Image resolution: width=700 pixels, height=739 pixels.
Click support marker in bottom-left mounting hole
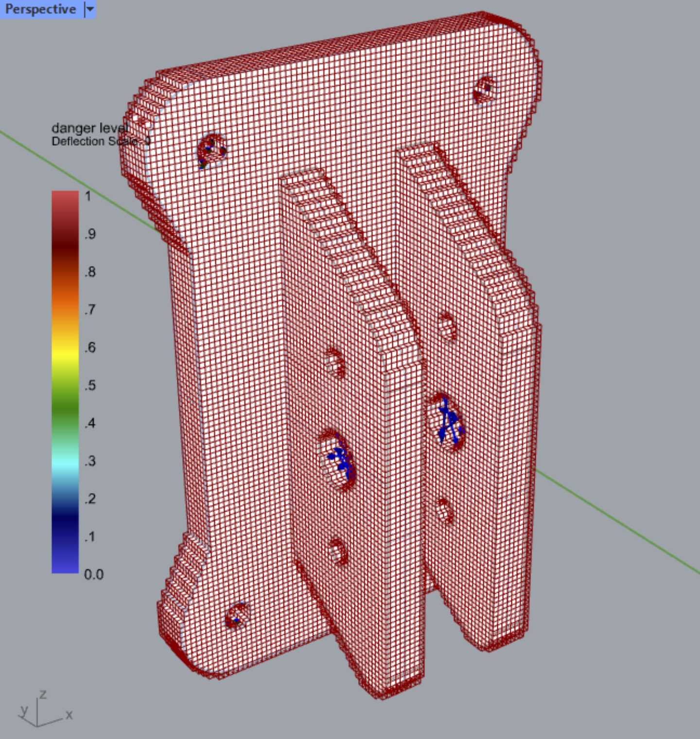(x=236, y=617)
